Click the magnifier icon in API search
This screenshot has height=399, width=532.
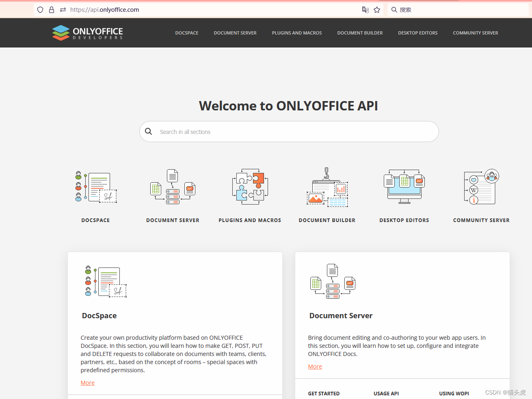pos(149,132)
